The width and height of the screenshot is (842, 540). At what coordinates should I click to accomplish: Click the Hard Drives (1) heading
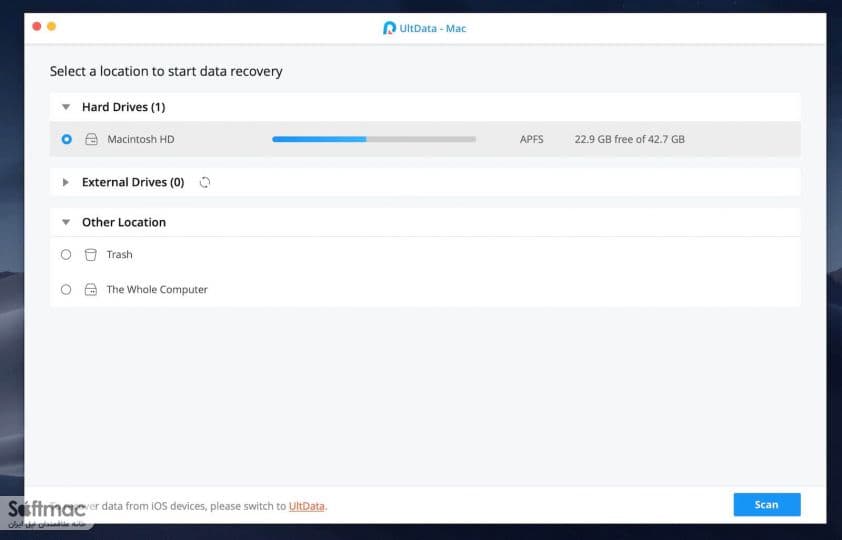pos(124,107)
